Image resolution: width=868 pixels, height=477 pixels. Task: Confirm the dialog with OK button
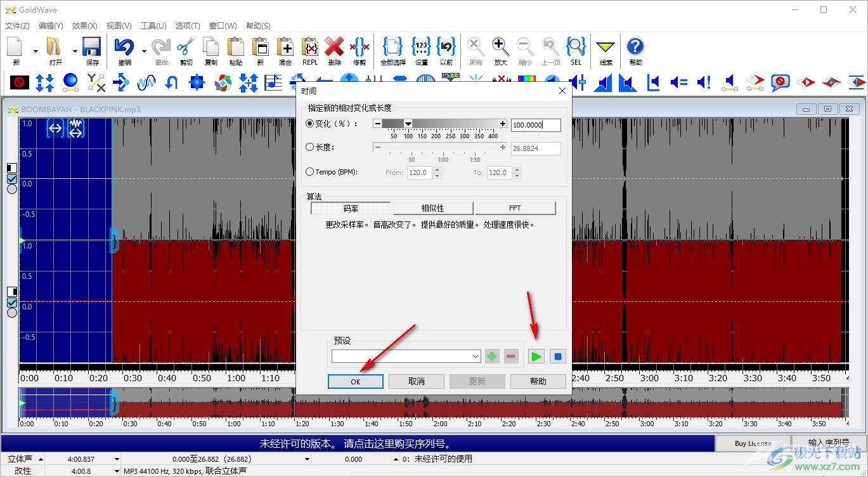point(356,381)
